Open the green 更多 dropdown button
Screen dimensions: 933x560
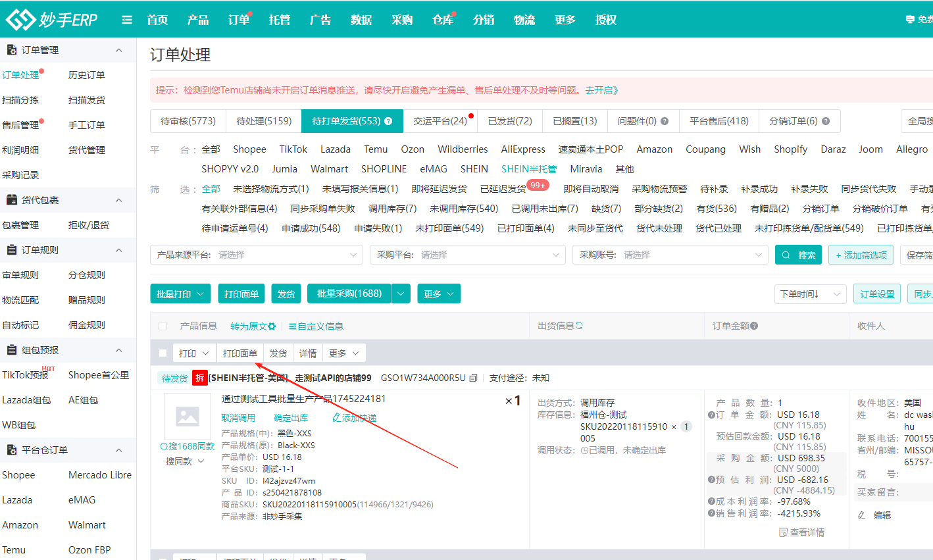click(439, 293)
